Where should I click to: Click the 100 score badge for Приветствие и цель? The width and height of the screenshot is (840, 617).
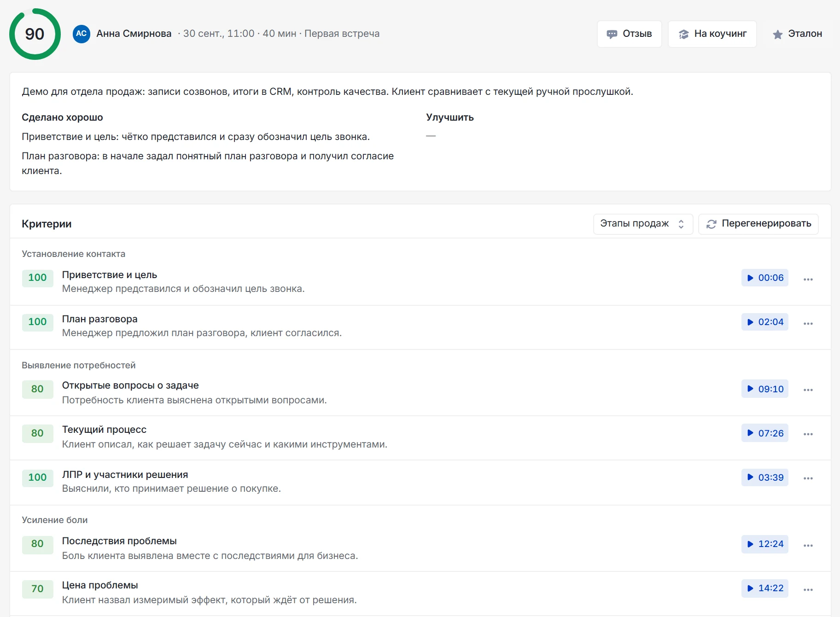(x=37, y=278)
